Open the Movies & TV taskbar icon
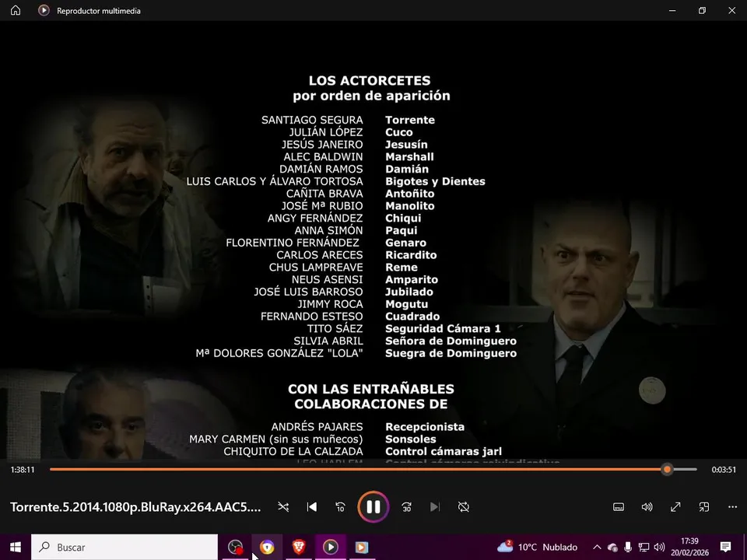Screen dimensions: 747x560 point(362,547)
